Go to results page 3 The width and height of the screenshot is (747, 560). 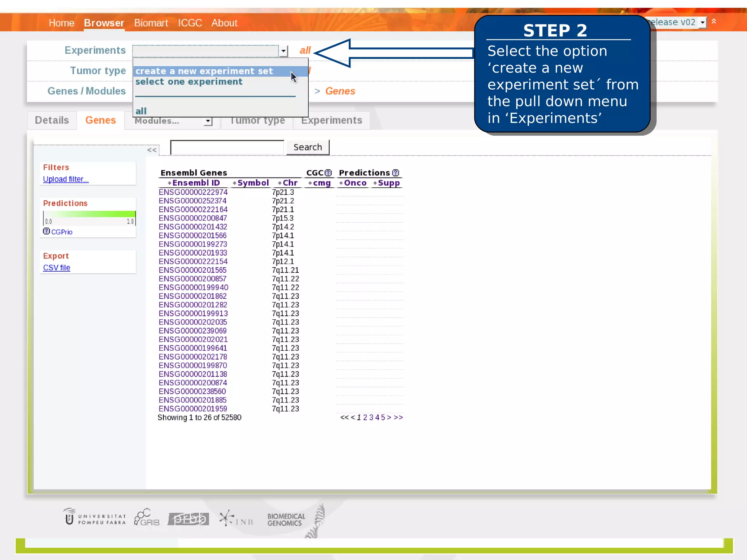(x=371, y=417)
